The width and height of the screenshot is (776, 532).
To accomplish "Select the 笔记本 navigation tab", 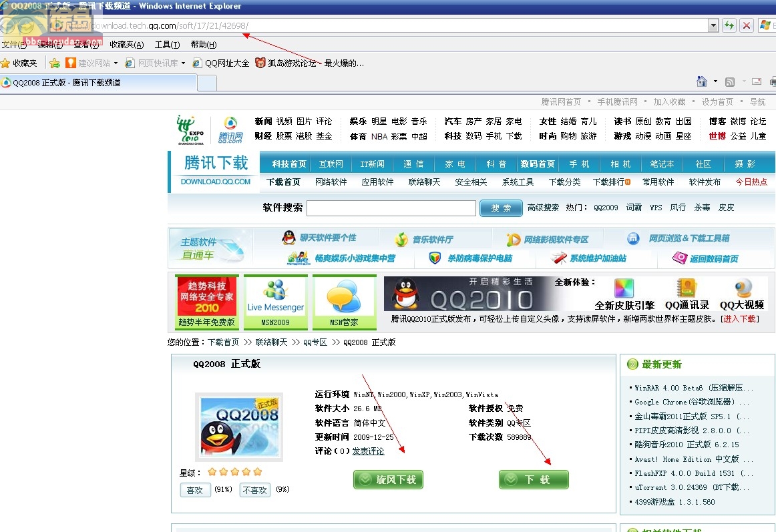I will (662, 164).
